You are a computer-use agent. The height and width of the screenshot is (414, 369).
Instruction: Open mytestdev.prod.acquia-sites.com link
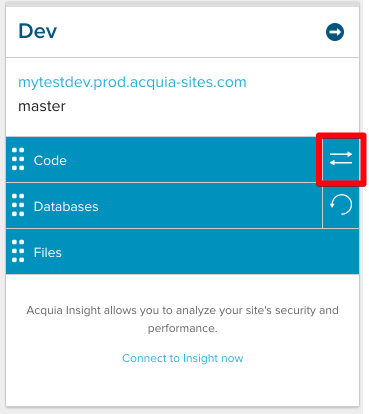[132, 82]
